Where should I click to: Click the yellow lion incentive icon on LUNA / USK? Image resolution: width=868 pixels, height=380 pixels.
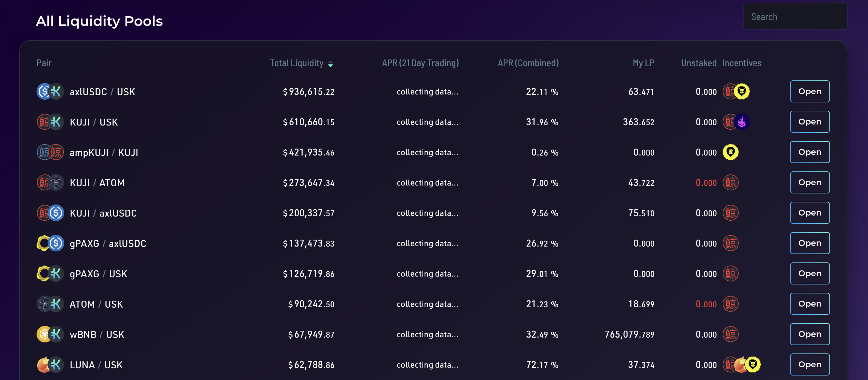tap(753, 364)
